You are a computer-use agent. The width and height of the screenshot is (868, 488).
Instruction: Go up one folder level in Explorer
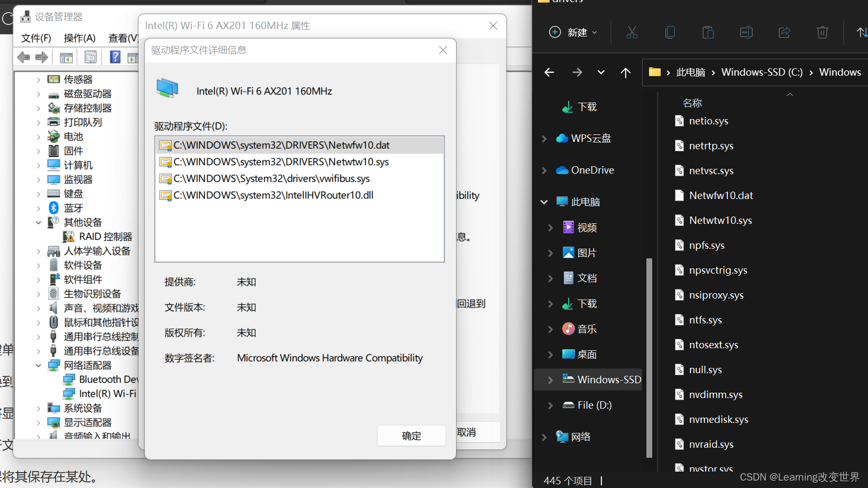click(x=626, y=73)
